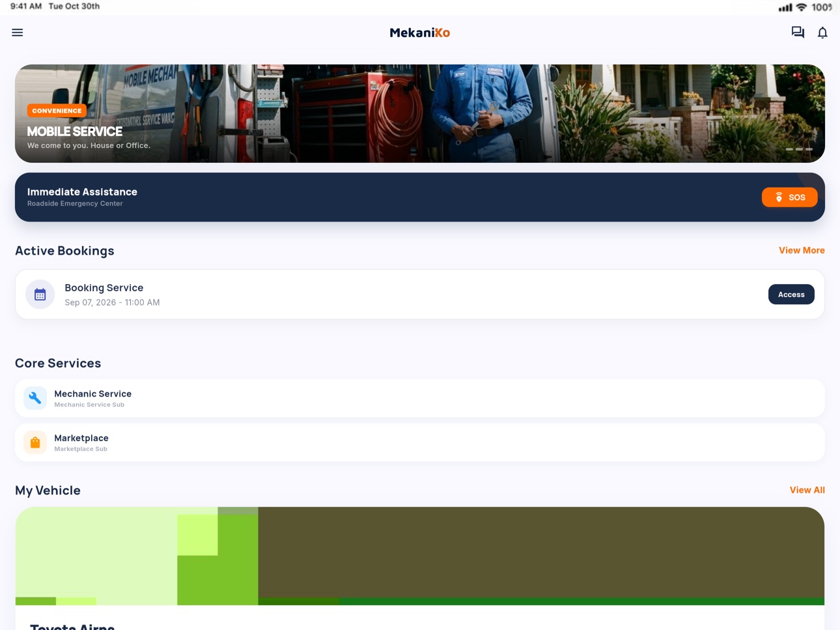Open the Mechanic Service row
The image size is (840, 630).
420,398
